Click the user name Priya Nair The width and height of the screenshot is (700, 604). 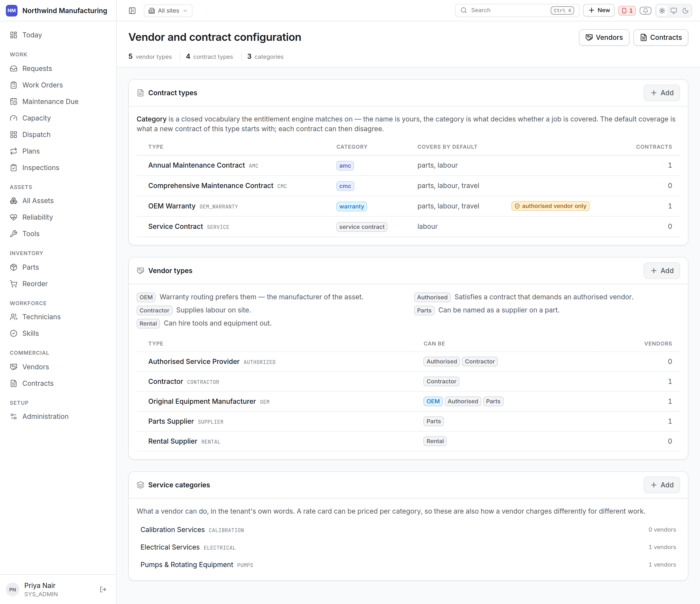coord(40,586)
